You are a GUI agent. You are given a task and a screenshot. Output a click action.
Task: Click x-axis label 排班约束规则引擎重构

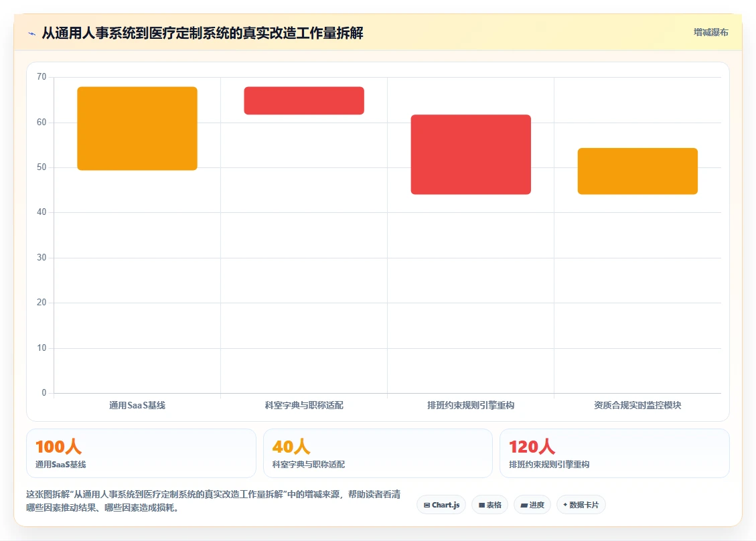point(471,406)
